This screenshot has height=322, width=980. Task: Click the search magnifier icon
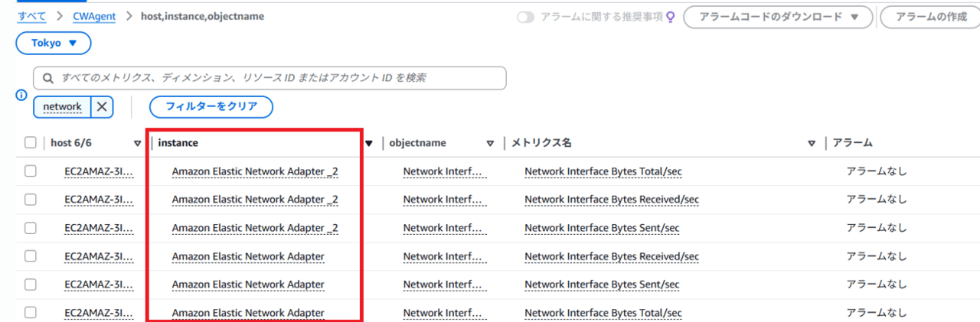tap(47, 78)
